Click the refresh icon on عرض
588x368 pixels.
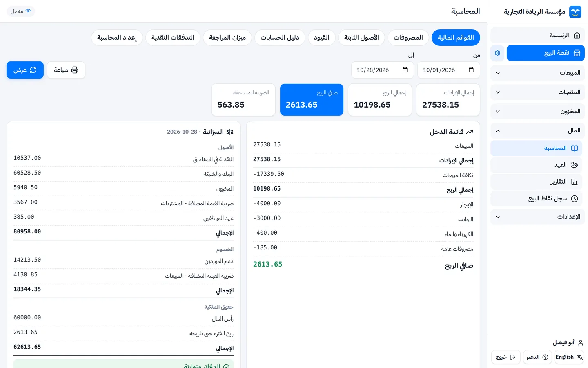pyautogui.click(x=33, y=70)
